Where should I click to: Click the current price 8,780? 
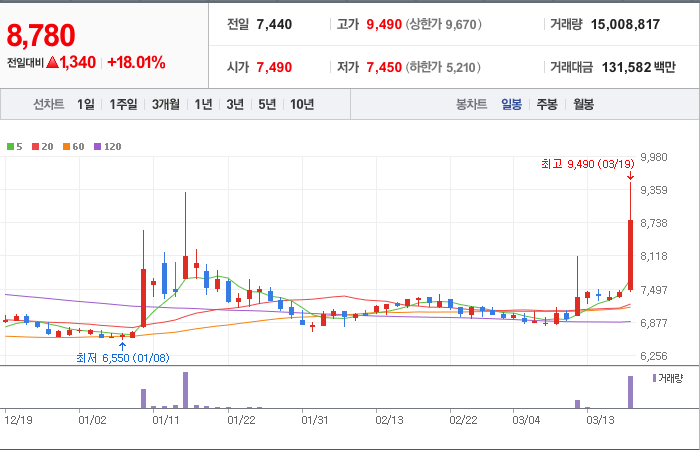pyautogui.click(x=41, y=35)
